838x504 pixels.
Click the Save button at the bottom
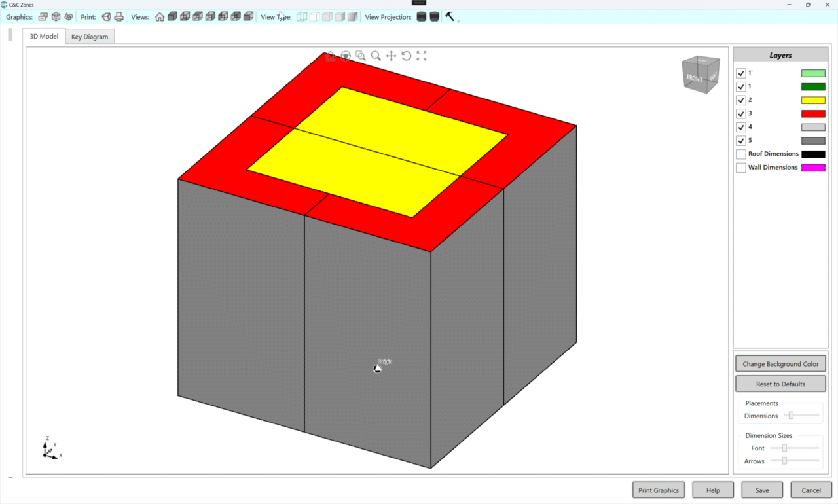(761, 490)
